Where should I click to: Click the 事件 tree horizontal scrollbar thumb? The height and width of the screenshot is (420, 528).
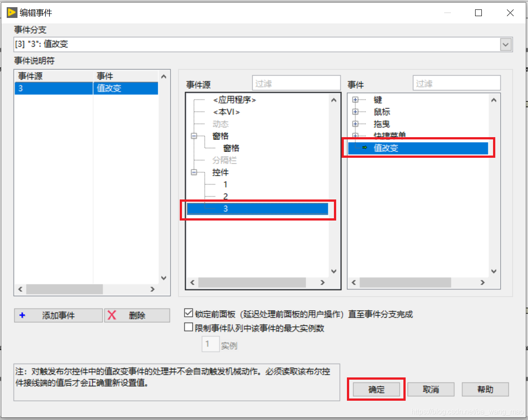click(x=405, y=282)
